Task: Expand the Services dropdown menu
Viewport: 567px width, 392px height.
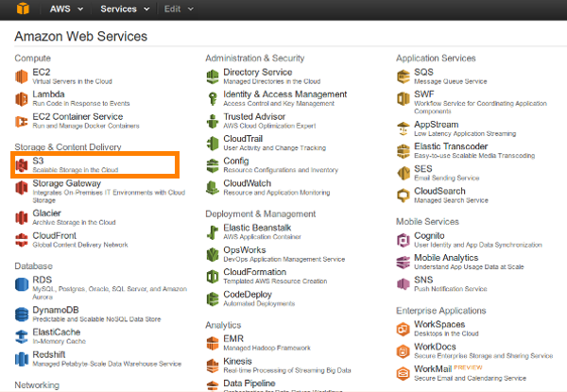Action: [x=125, y=9]
